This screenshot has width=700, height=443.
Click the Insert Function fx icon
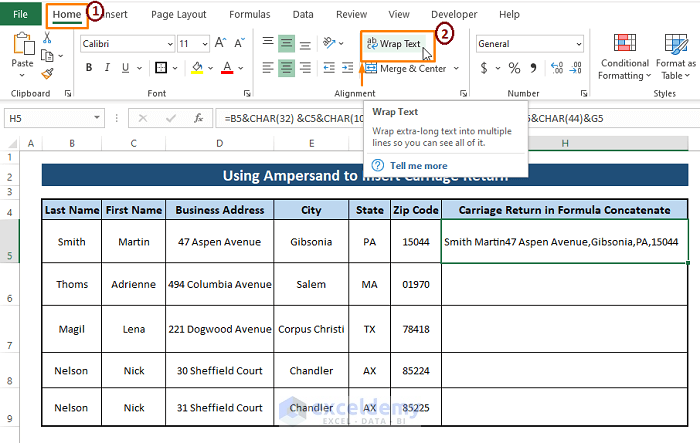click(x=198, y=117)
